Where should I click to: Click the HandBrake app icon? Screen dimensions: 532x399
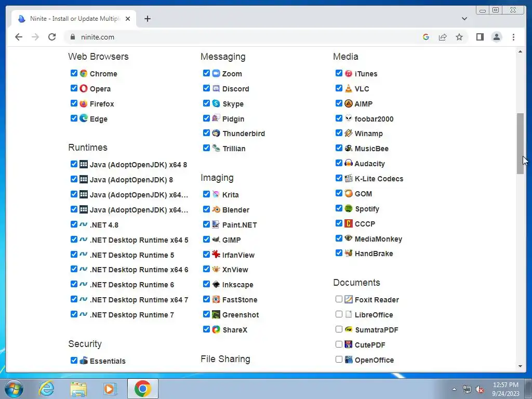(349, 253)
